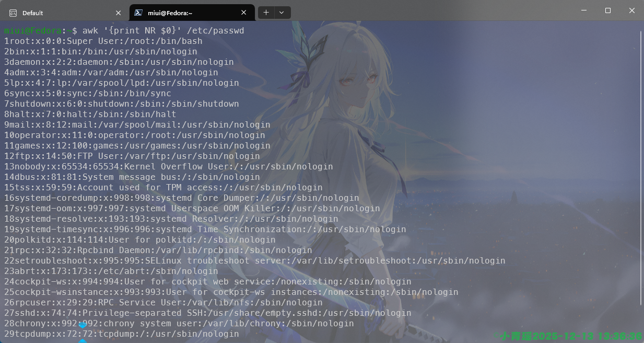Click the miui@Fedora prompt text

(x=31, y=30)
